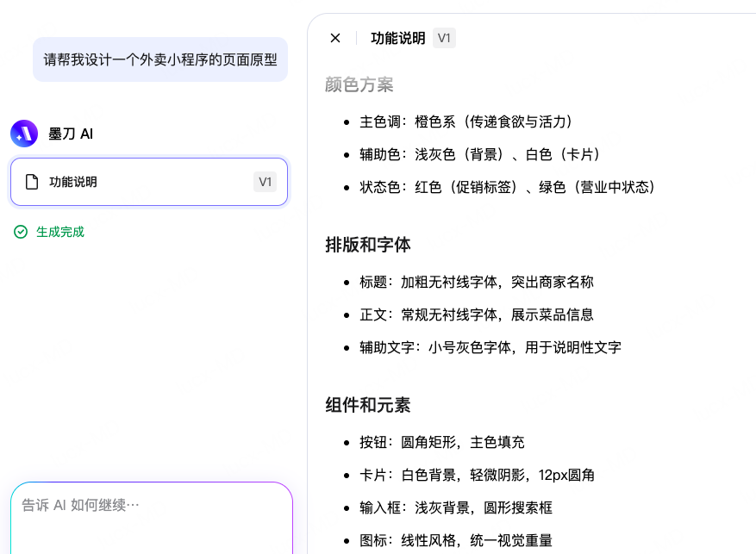Viewport: 756px width, 554px height.
Task: Open the 功能说明 card in the chat
Action: (x=149, y=182)
